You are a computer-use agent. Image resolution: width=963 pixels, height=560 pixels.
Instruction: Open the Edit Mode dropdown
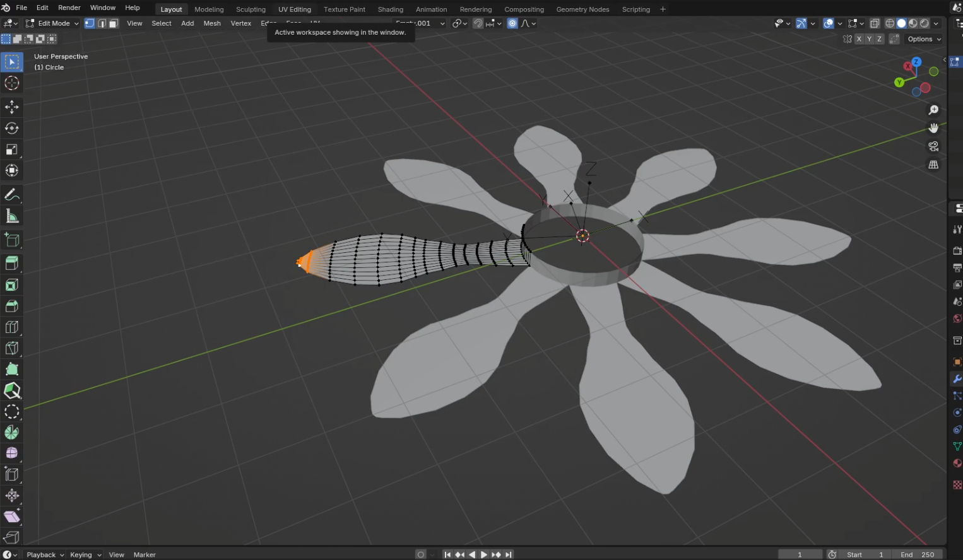[x=52, y=23]
